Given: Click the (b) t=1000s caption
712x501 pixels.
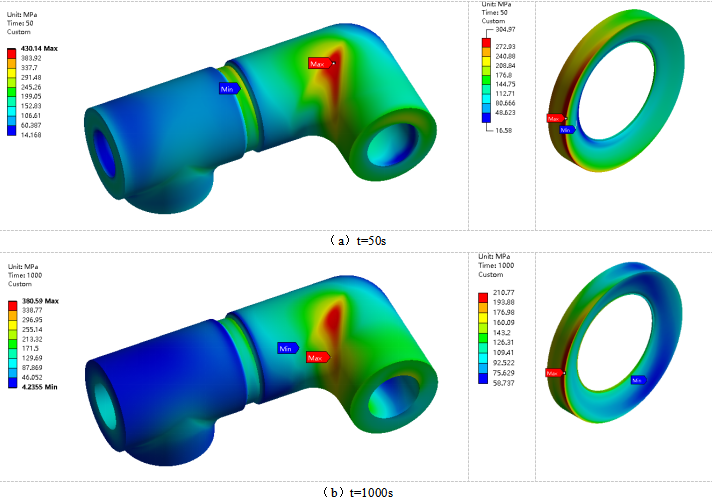Looking at the screenshot, I should coord(355,491).
